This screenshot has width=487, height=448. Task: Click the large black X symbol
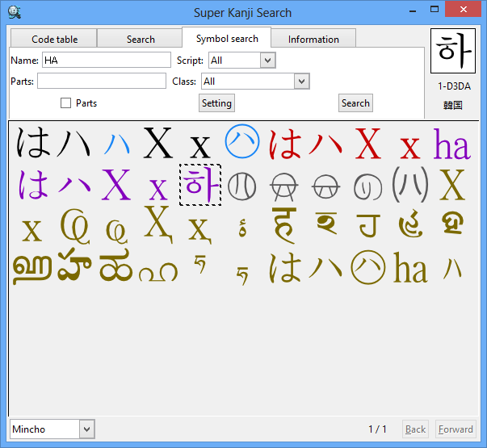[x=158, y=144]
